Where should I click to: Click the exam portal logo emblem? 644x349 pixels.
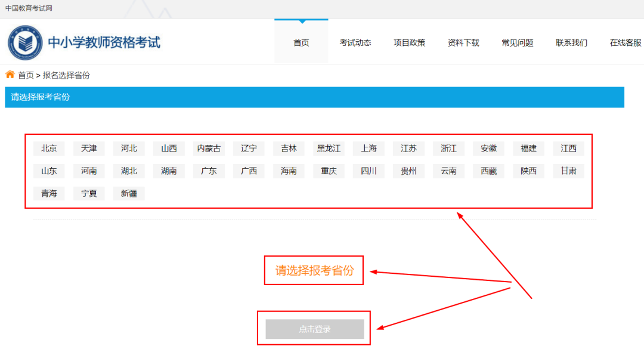coord(26,42)
